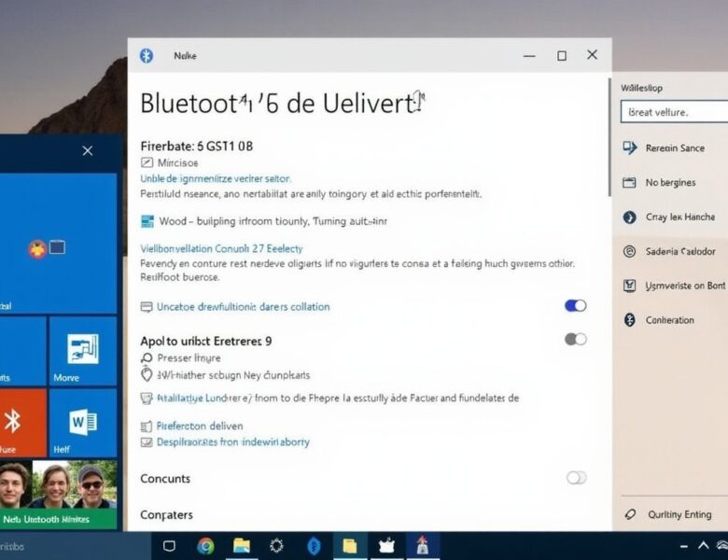Turn off the 'Uncetoe drewfiultionic darers collation' toggle
The width and height of the screenshot is (728, 560).
click(x=575, y=305)
